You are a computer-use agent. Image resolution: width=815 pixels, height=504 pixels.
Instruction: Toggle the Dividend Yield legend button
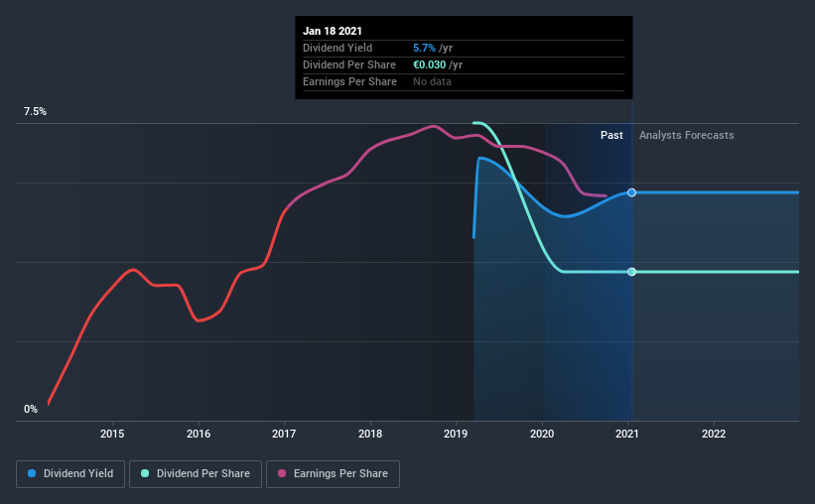[70, 474]
